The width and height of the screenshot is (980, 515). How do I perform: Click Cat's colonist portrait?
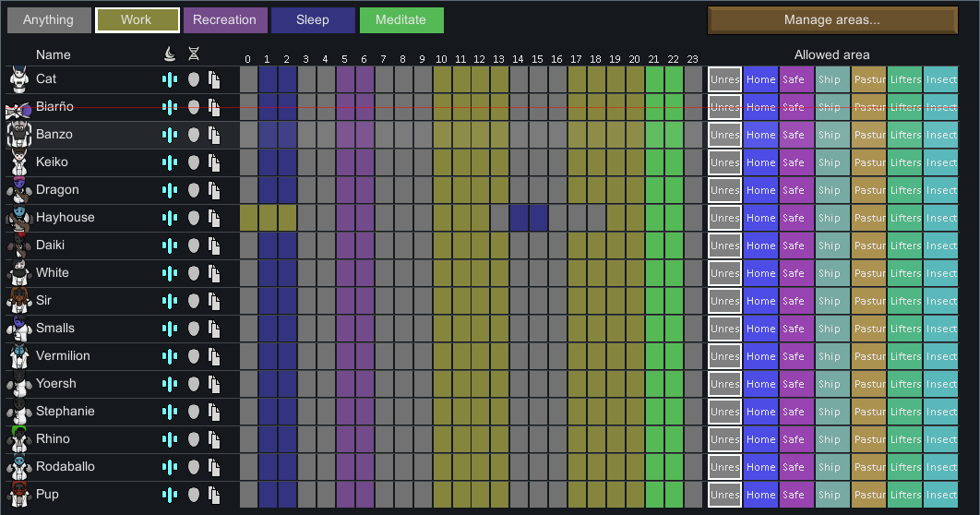(18, 79)
